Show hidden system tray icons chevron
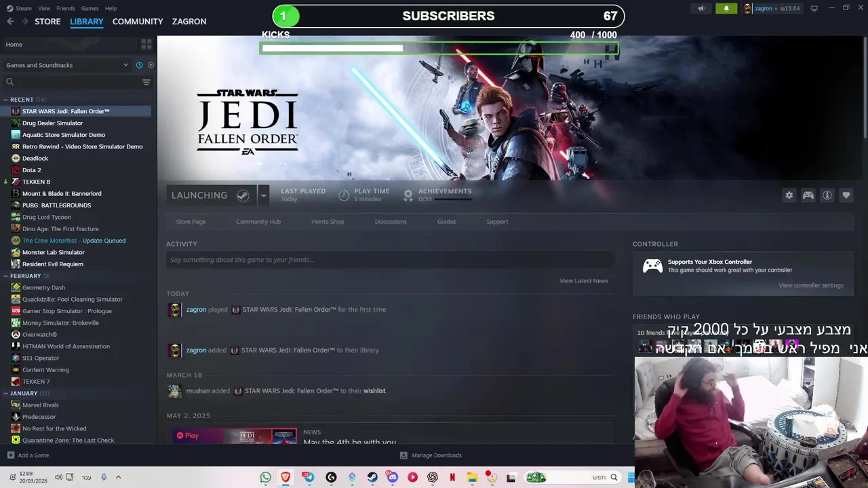 click(x=118, y=477)
